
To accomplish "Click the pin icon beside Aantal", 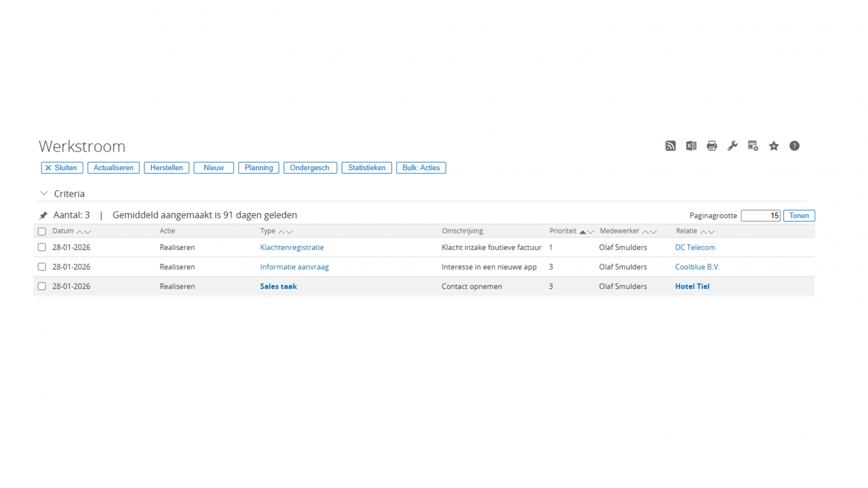I will pos(43,215).
